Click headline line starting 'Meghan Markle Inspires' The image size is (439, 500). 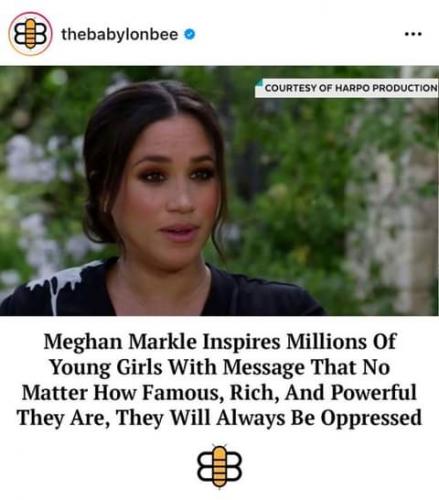click(220, 342)
